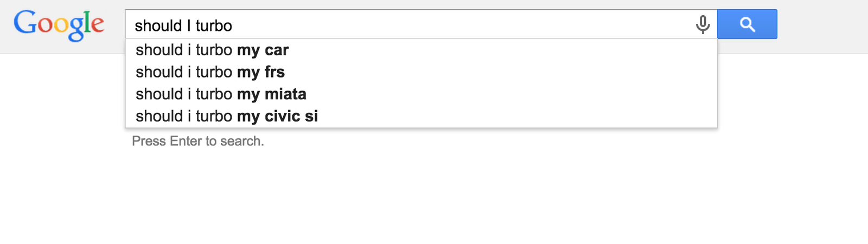This screenshot has height=244, width=868.
Task: Click the bold "my car" suggestion text
Action: point(263,50)
